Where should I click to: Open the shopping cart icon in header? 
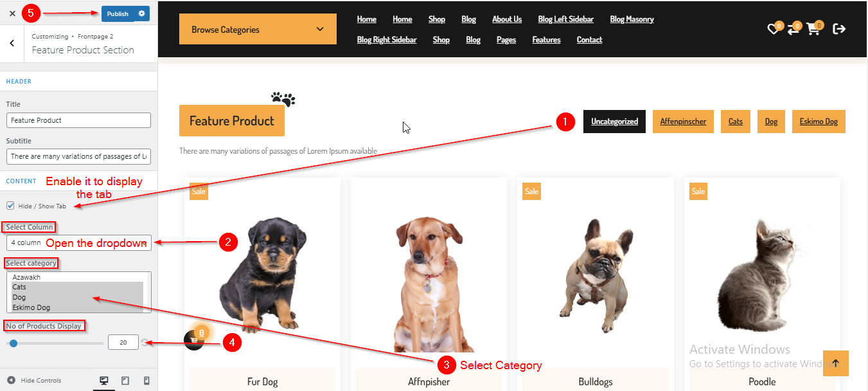[813, 30]
